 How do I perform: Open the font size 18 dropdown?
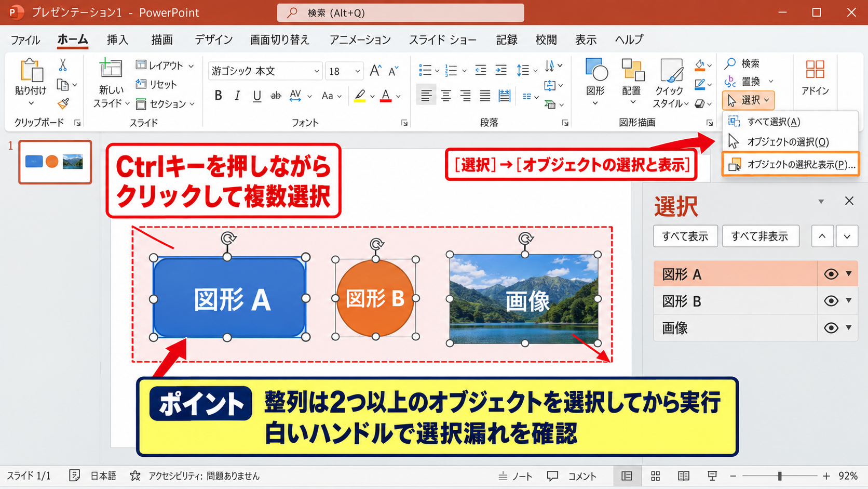point(358,71)
